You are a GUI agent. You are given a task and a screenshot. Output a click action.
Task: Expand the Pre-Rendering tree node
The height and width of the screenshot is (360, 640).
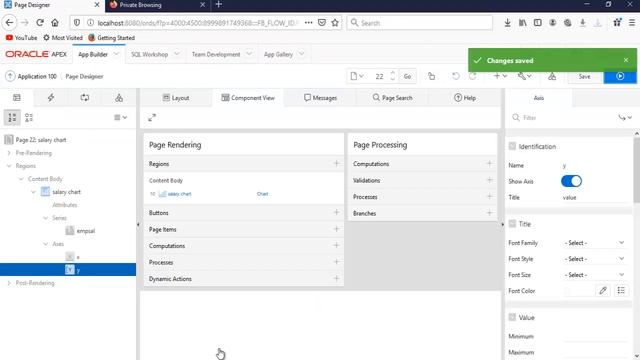point(9,153)
